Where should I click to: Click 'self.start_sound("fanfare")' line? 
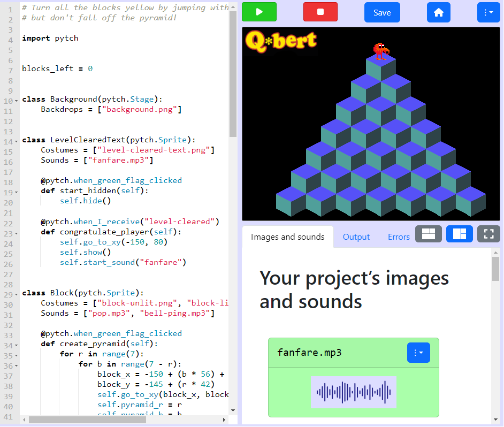click(x=123, y=262)
